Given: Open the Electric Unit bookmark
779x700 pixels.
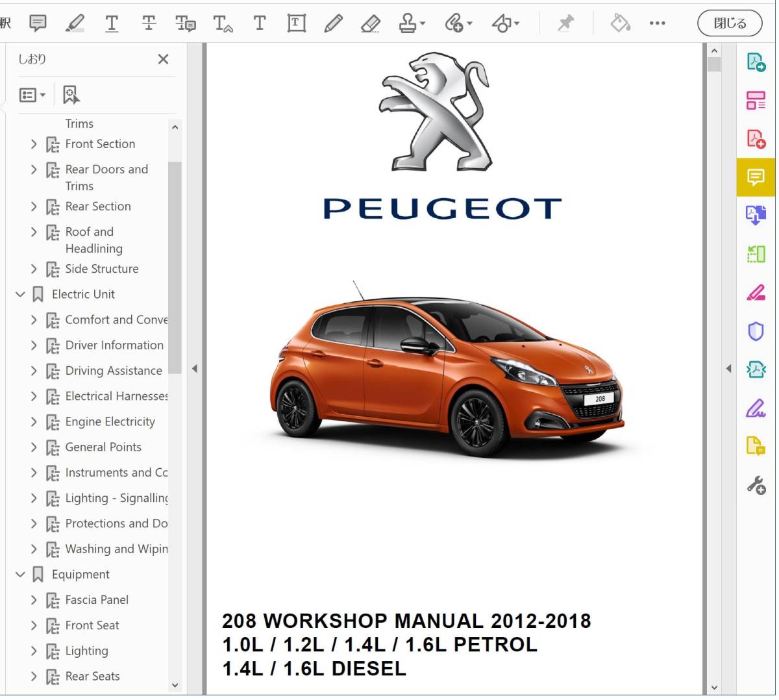Looking at the screenshot, I should tap(83, 294).
